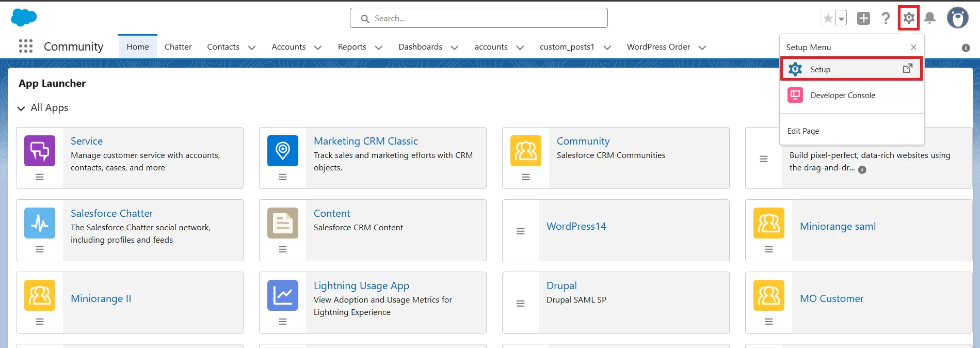Image resolution: width=980 pixels, height=348 pixels.
Task: Open the lowercase accounts tab
Action: (491, 47)
